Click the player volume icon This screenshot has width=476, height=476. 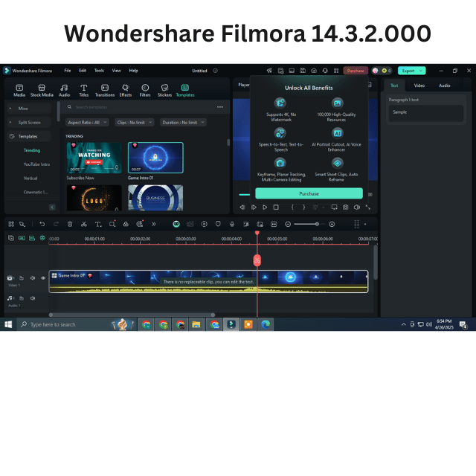tap(357, 207)
